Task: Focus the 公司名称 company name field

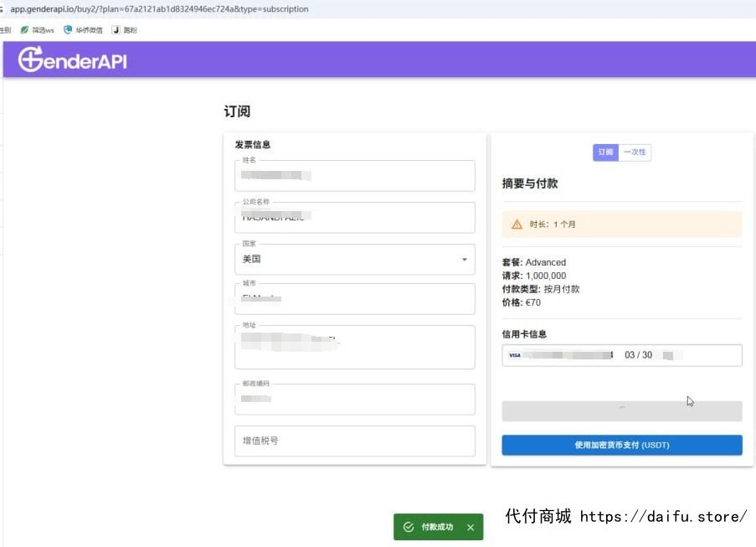Action: [355, 218]
